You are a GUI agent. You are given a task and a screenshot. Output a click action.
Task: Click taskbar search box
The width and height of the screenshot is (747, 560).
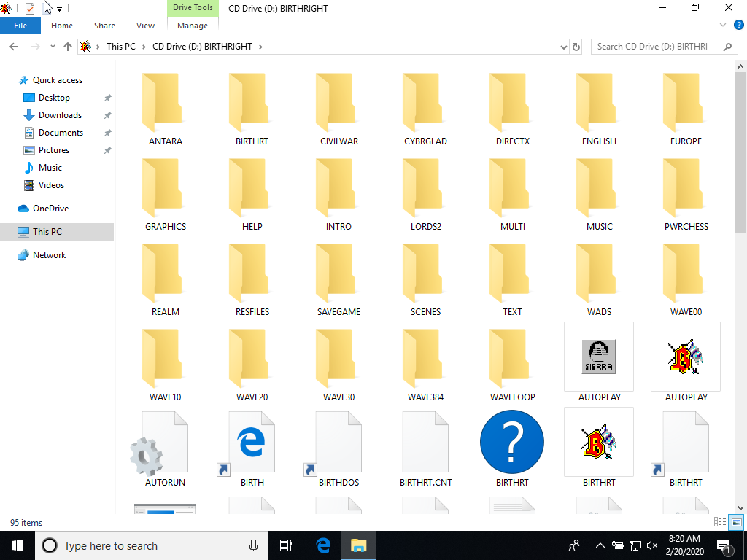tap(152, 545)
